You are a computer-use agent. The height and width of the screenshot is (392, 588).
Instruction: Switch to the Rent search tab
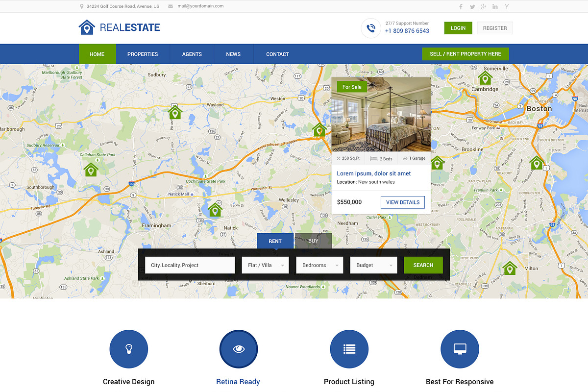click(x=275, y=241)
